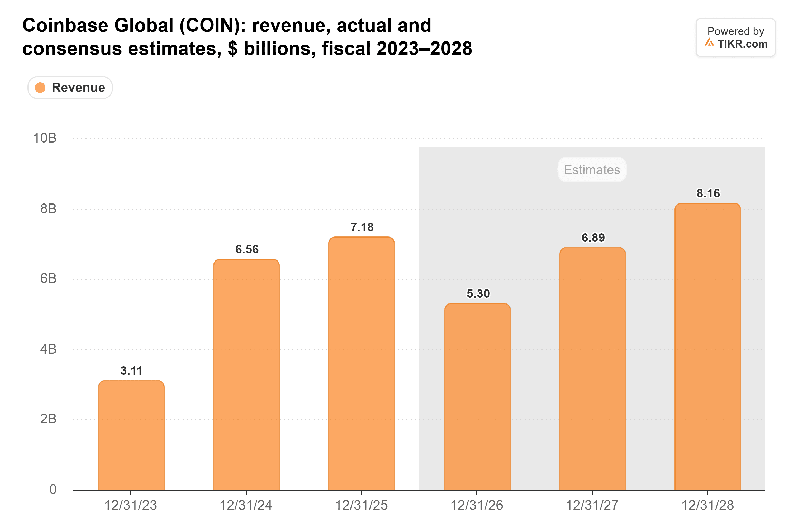Click the 12/31/28 x-axis date label

coord(708,506)
